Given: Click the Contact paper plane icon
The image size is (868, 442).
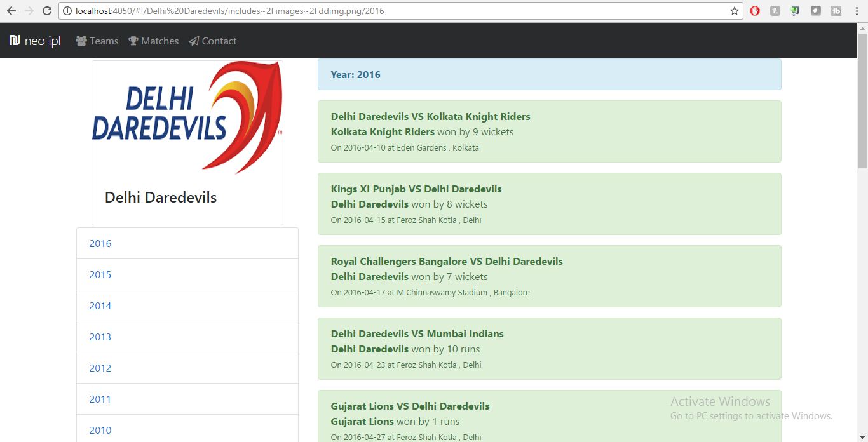Looking at the screenshot, I should [194, 41].
